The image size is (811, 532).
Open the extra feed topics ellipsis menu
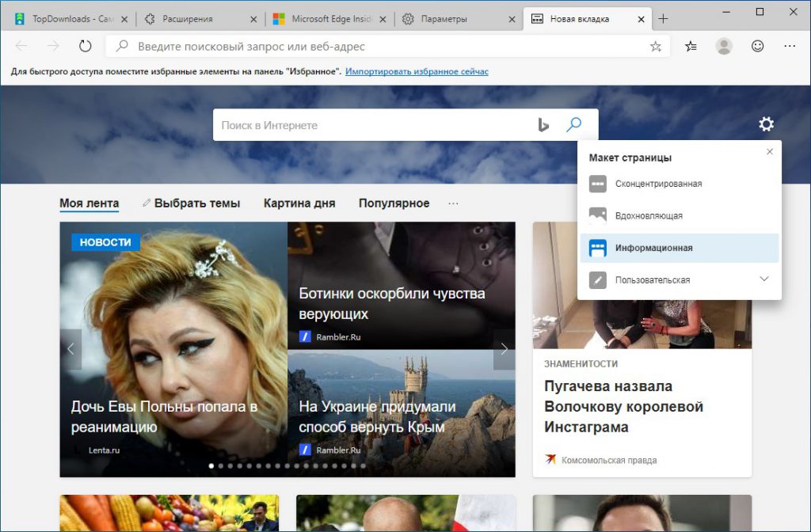(x=453, y=203)
